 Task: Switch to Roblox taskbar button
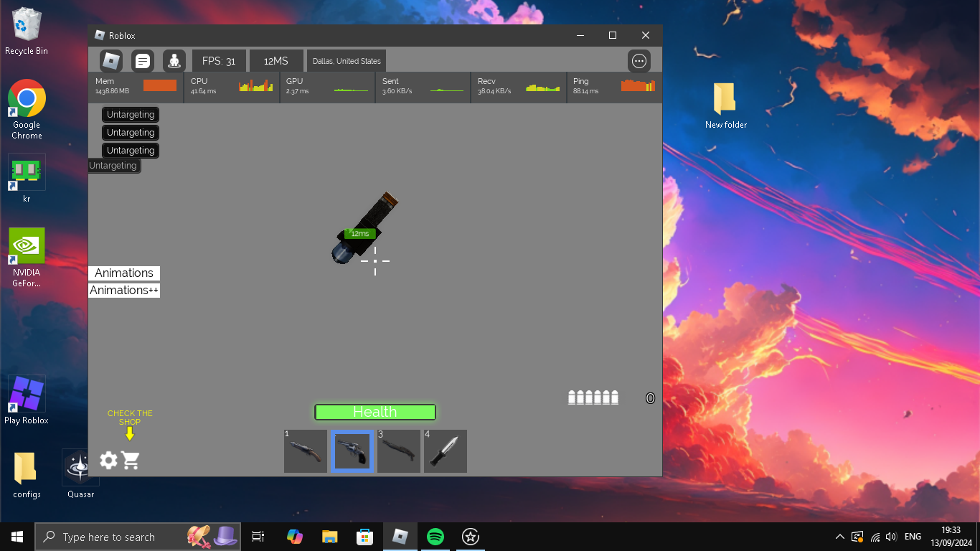[400, 537]
